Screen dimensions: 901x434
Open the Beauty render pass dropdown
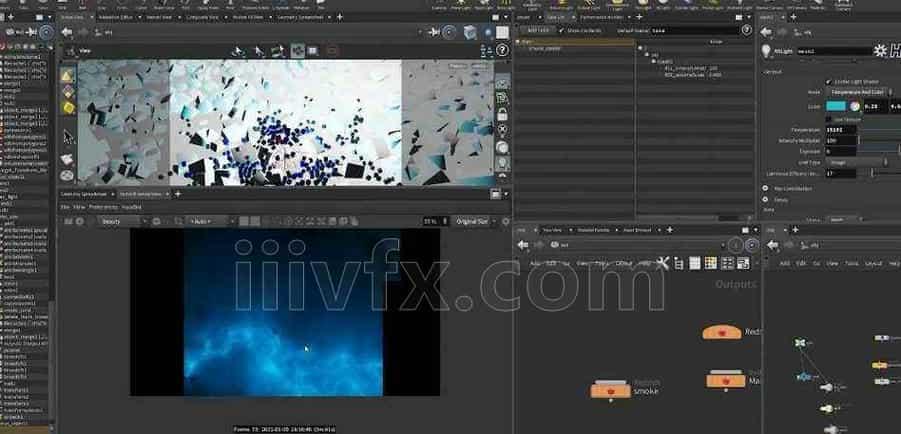121,221
